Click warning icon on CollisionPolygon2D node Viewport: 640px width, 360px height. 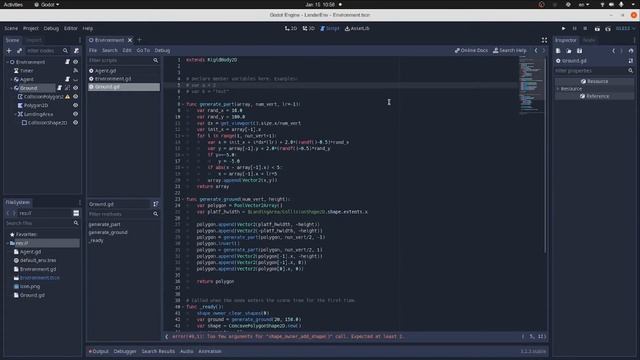pos(68,97)
